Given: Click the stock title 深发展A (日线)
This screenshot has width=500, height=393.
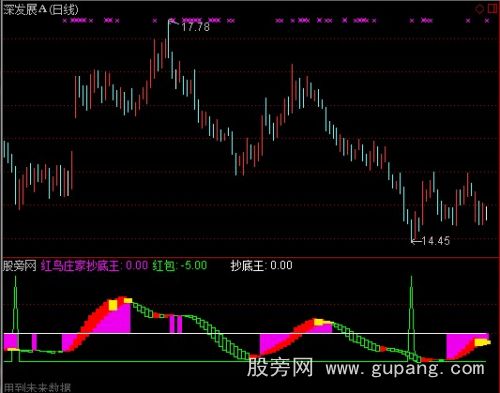Looking at the screenshot, I should 41,10.
